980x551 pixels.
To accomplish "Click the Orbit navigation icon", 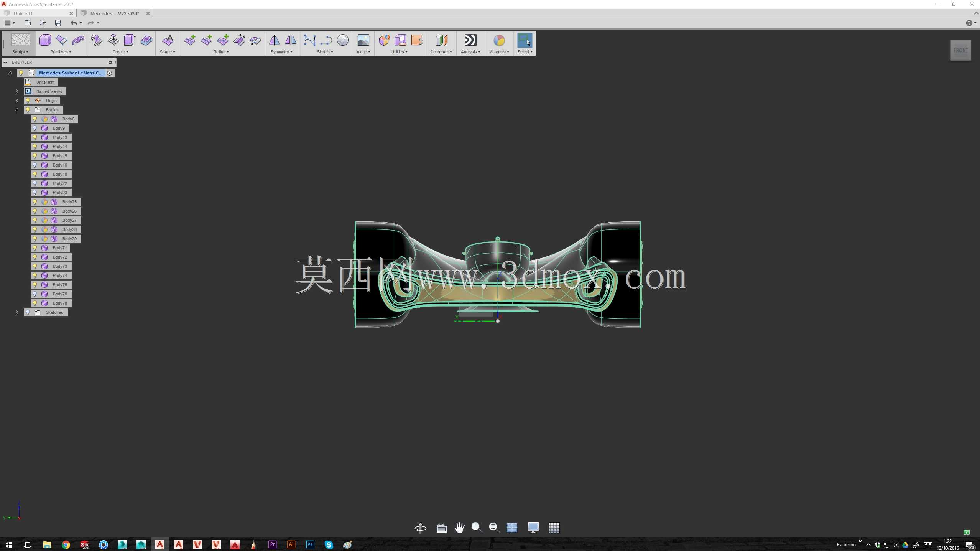I will click(x=421, y=528).
